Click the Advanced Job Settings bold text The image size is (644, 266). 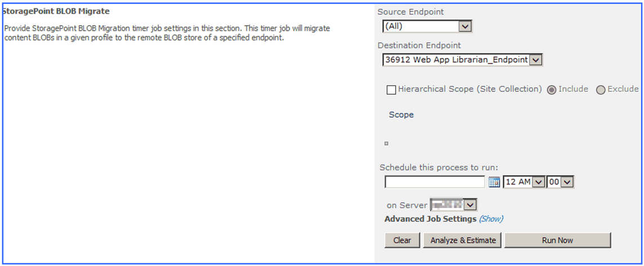tap(430, 219)
